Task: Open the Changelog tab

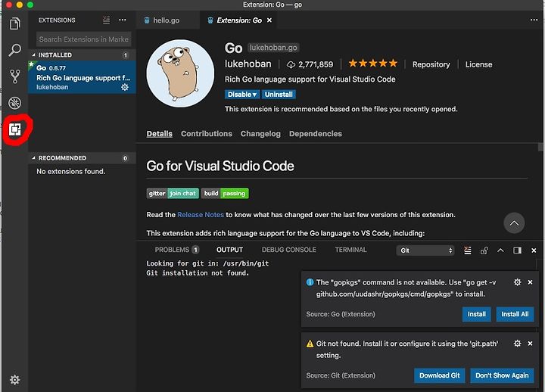Action: click(x=260, y=134)
